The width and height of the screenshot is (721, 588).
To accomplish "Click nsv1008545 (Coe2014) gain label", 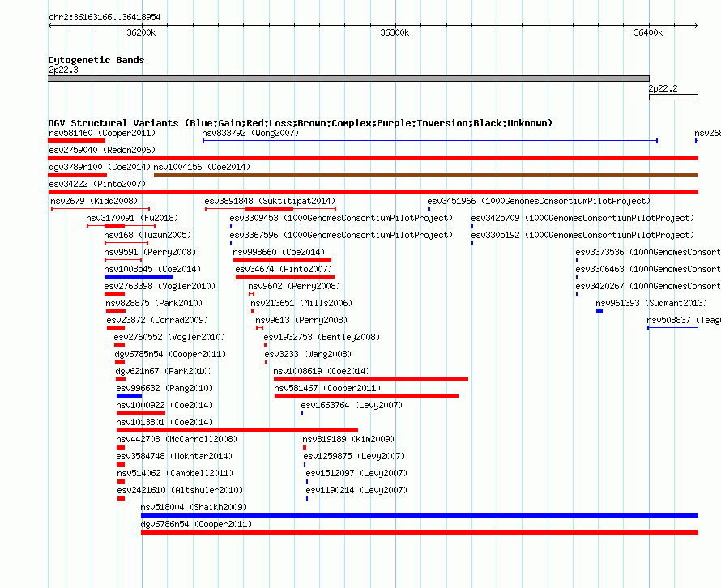I will point(152,270).
